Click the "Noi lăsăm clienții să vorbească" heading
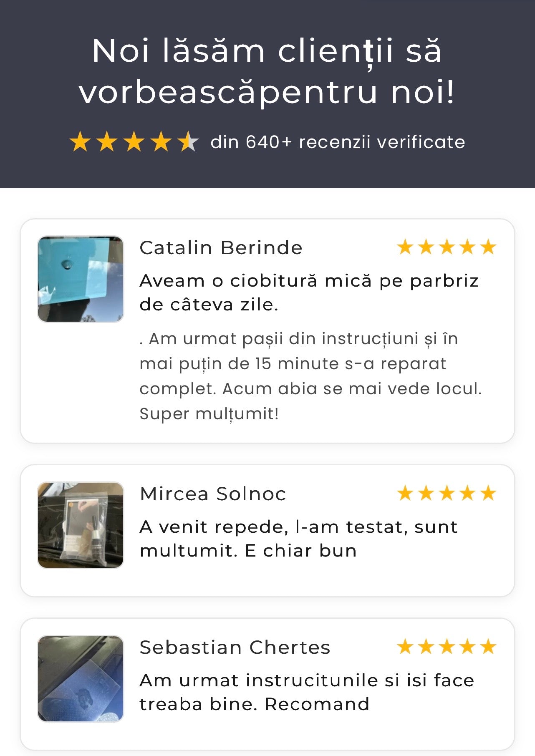Image resolution: width=535 pixels, height=756 pixels. pyautogui.click(x=267, y=71)
